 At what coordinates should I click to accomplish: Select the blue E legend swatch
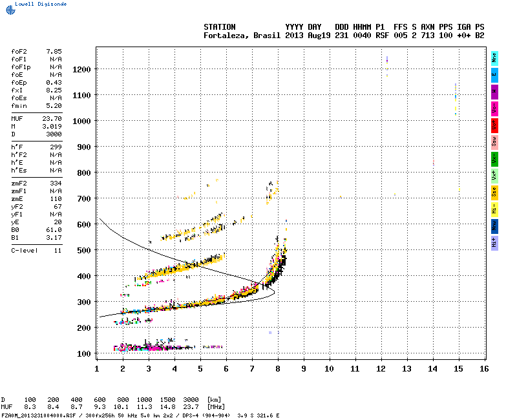click(494, 75)
